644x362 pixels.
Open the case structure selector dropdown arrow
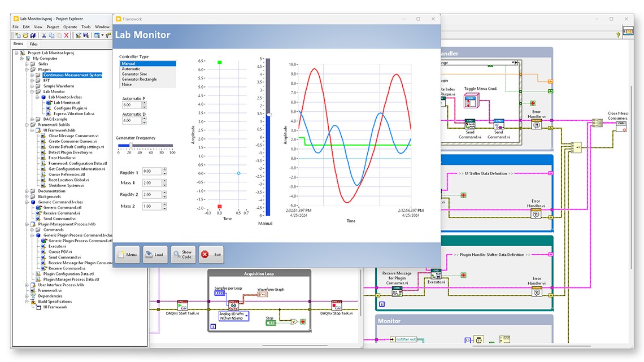tap(514, 63)
